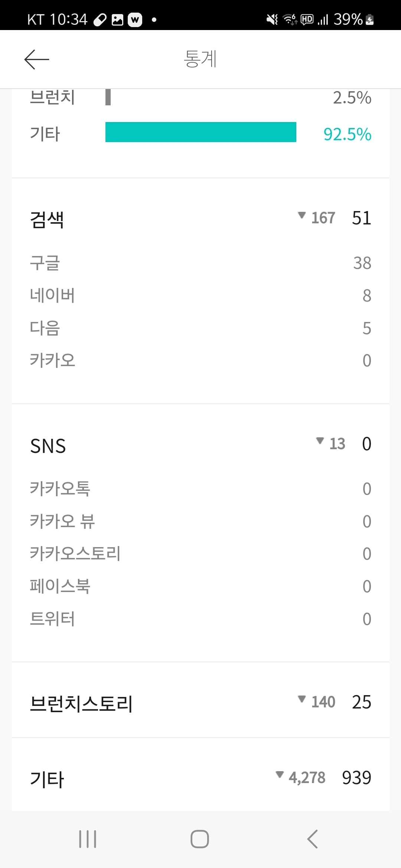Tap the W app notification icon

point(135,20)
